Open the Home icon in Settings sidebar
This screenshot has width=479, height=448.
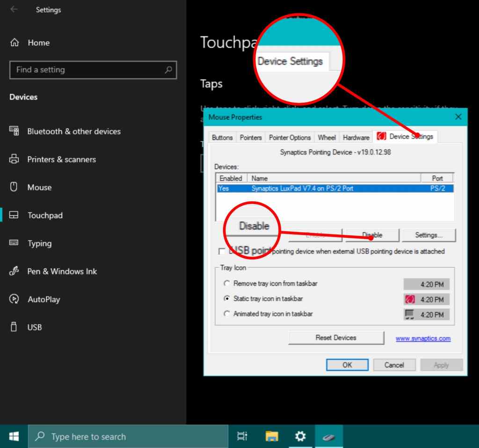click(x=14, y=43)
